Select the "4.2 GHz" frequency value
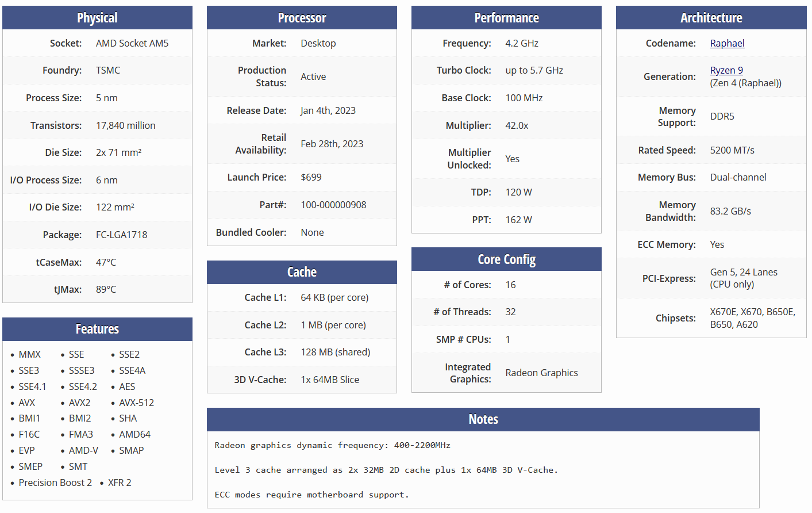The width and height of the screenshot is (812, 513). click(x=522, y=43)
